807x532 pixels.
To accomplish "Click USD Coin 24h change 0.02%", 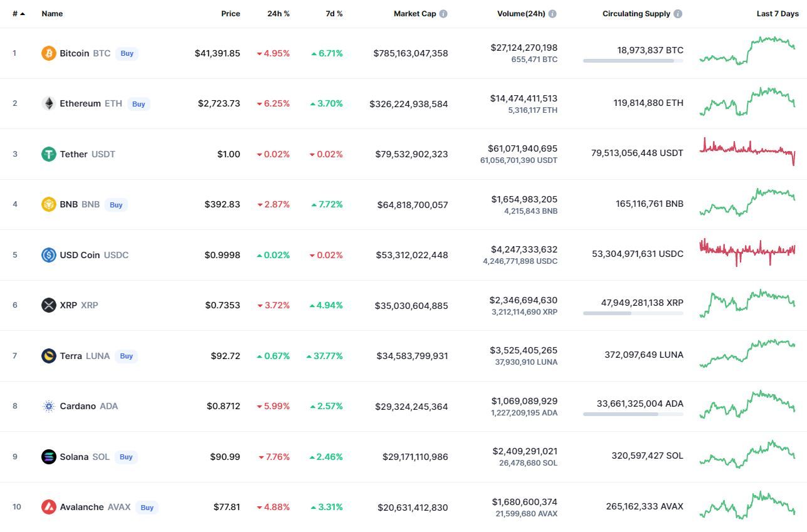I will pos(273,255).
